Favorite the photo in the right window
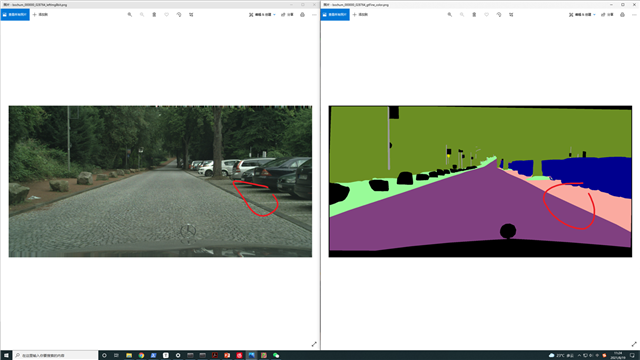The height and width of the screenshot is (360, 640). click(487, 15)
